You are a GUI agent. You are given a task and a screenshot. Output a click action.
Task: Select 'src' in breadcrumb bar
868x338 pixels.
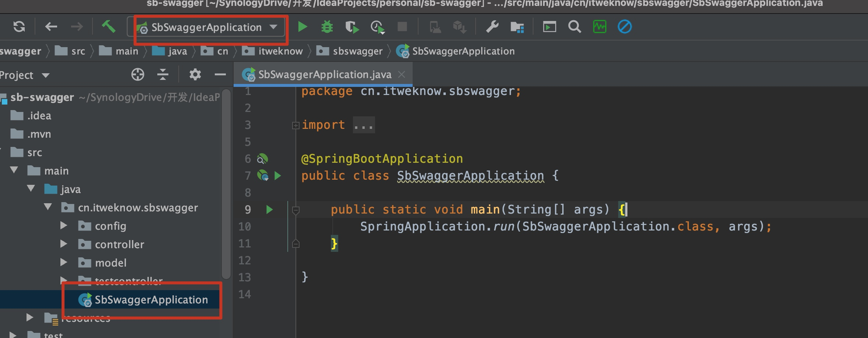pos(70,51)
